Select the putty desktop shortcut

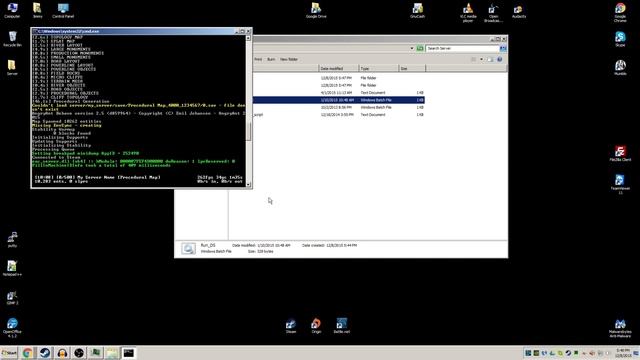pyautogui.click(x=12, y=240)
